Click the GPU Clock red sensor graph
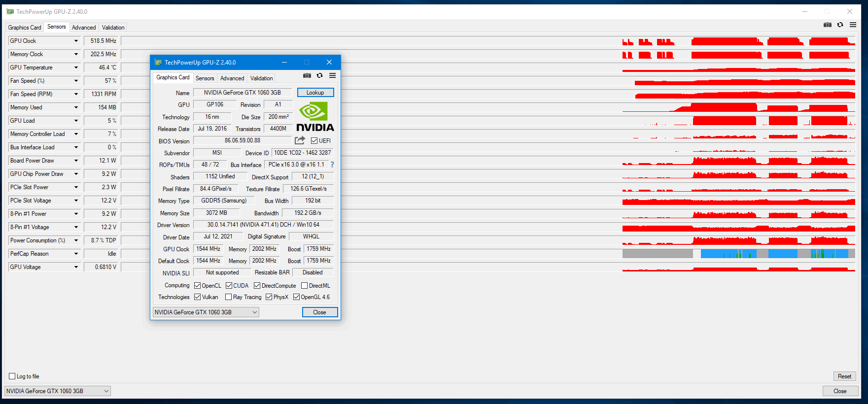 739,41
